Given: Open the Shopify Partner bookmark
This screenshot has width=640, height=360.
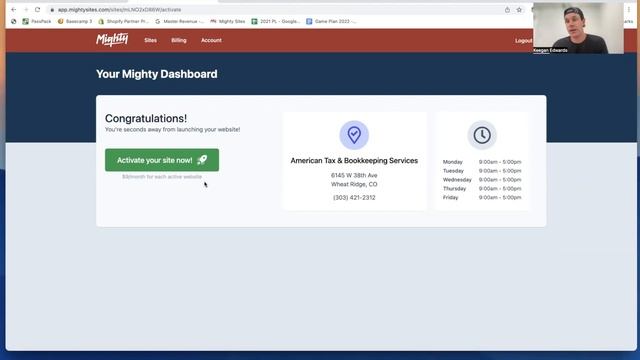Looking at the screenshot, I should [x=123, y=21].
